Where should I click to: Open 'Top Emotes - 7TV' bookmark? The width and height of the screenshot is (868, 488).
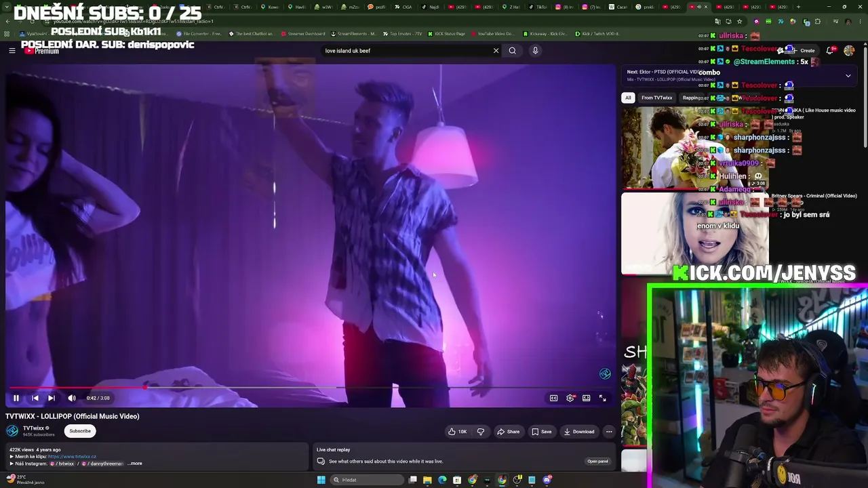[x=403, y=33]
